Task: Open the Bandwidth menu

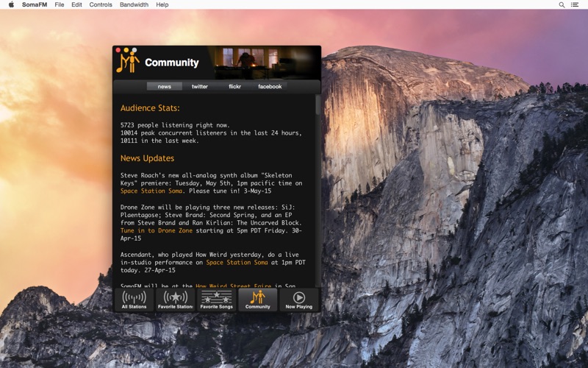Action: coord(134,4)
